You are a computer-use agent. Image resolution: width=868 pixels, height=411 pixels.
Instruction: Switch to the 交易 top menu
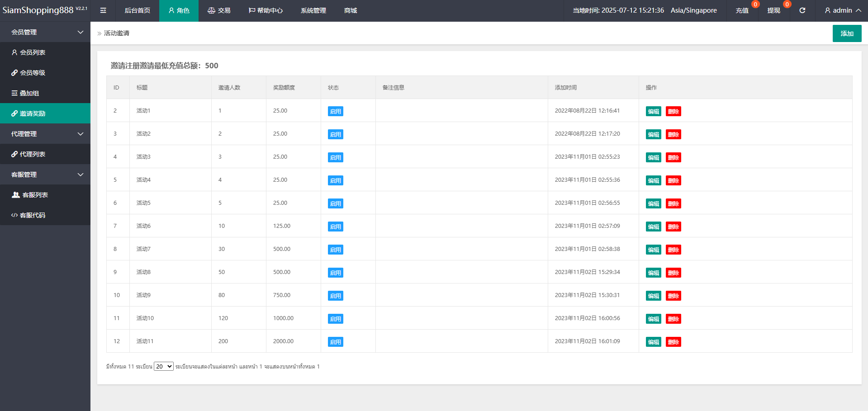219,10
